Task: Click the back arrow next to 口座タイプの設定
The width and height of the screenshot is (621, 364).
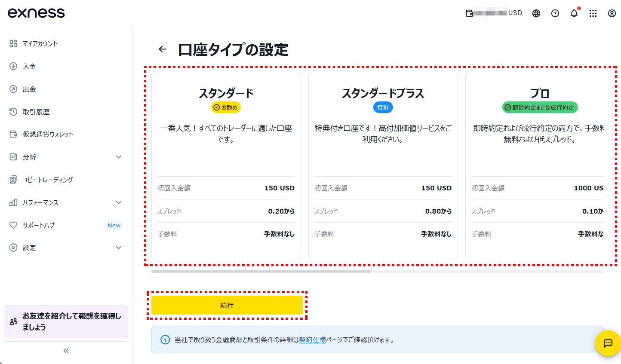Action: click(x=162, y=49)
